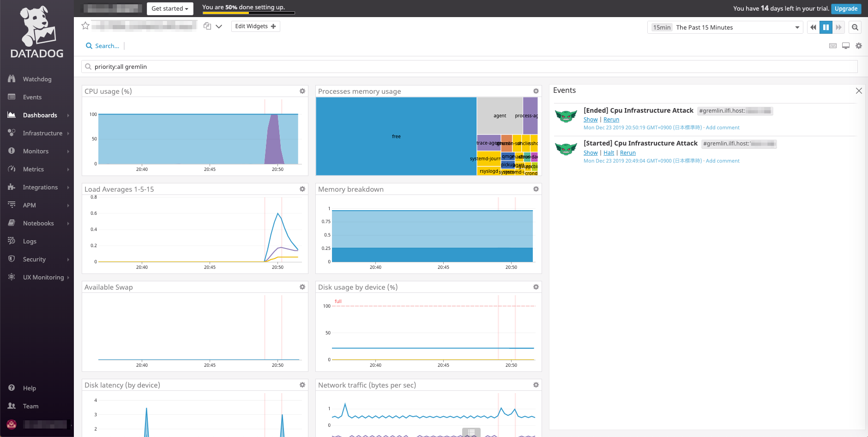The width and height of the screenshot is (868, 437).
Task: Expand the Get started dropdown
Action: pos(170,8)
